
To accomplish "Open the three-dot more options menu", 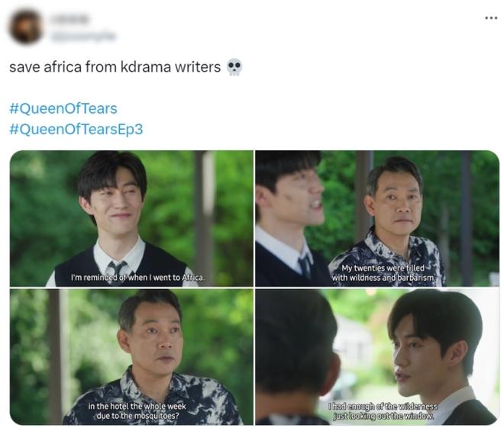I will click(491, 18).
